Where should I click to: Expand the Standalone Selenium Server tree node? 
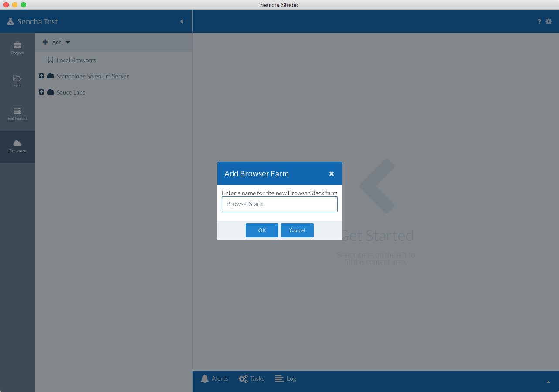tap(41, 76)
